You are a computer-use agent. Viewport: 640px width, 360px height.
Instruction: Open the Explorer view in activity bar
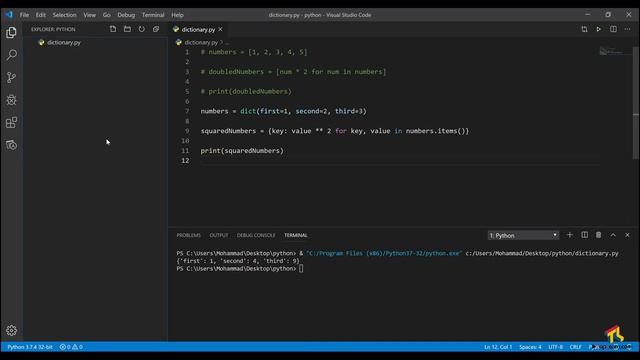(11, 32)
